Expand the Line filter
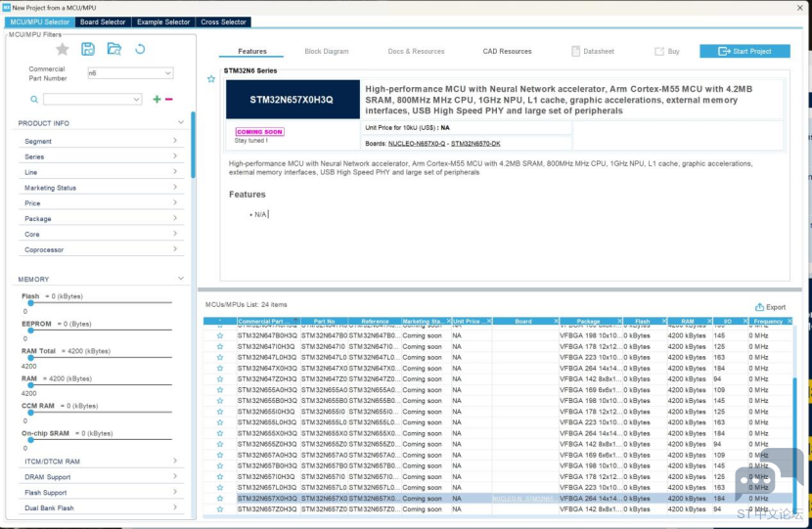The image size is (812, 529). 175,171
